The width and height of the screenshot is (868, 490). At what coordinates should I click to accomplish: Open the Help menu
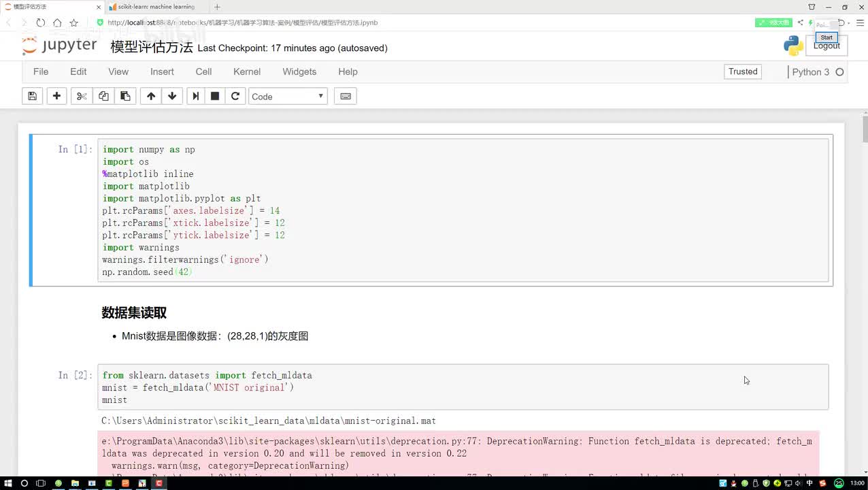point(348,71)
